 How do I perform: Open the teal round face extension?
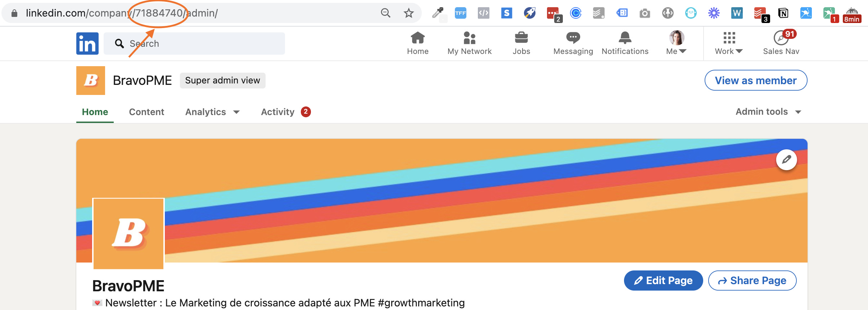tap(691, 13)
